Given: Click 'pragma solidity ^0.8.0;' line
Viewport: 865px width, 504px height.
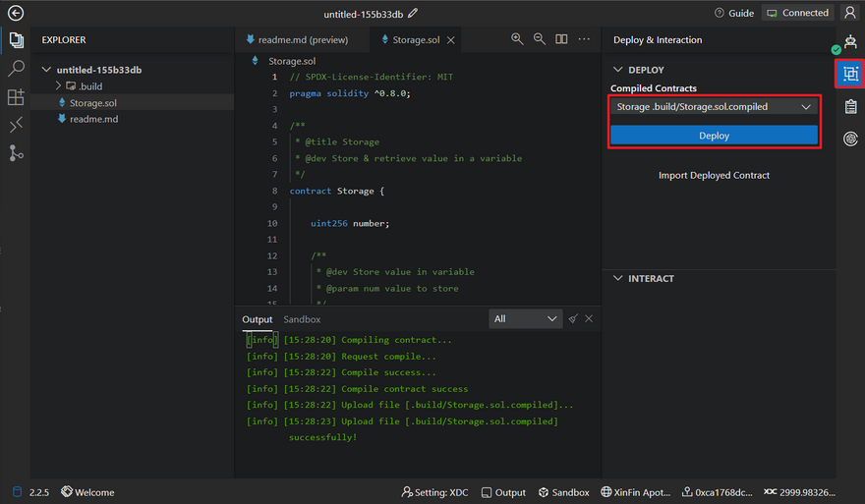Looking at the screenshot, I should 350,93.
